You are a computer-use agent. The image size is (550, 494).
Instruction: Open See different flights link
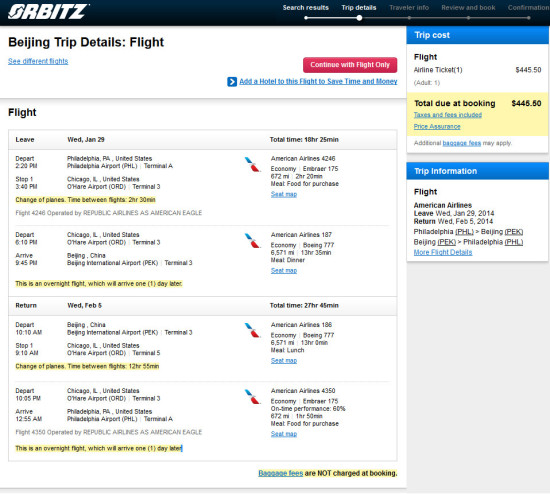coord(38,61)
